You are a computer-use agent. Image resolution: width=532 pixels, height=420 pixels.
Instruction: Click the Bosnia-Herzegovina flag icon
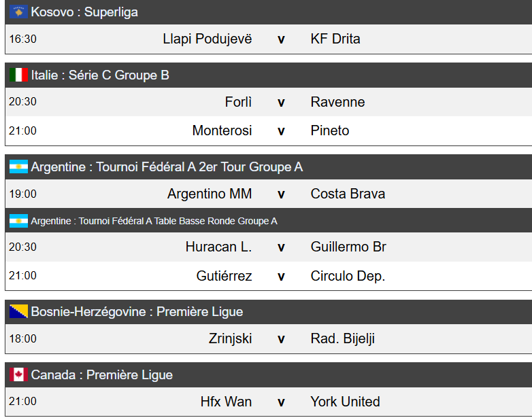tap(18, 312)
